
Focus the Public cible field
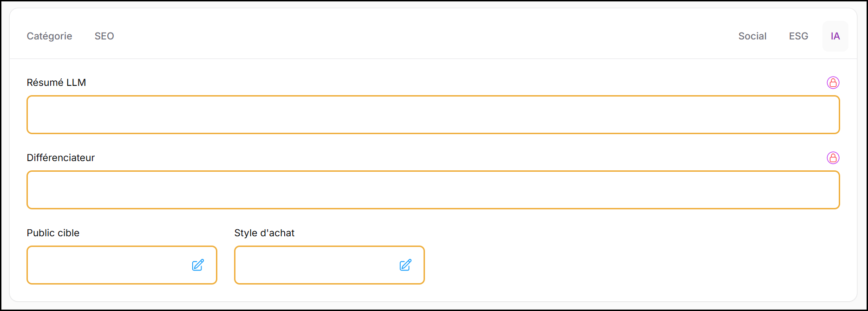click(x=107, y=265)
